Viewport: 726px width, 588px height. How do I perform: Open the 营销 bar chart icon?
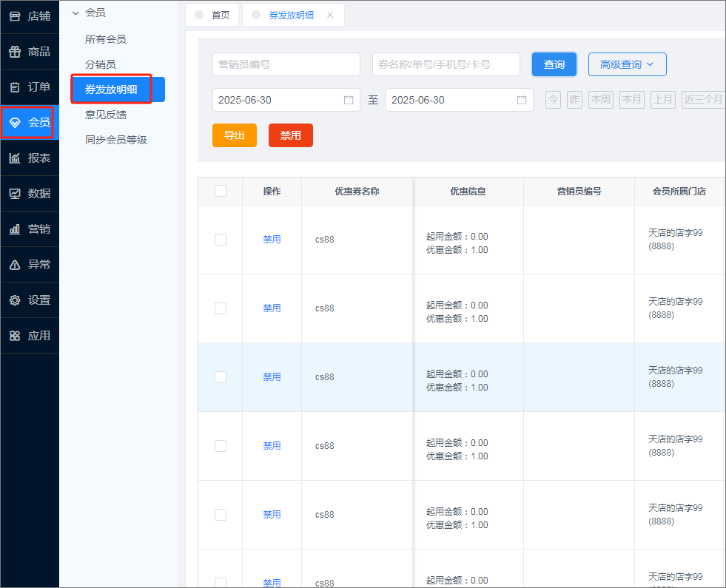(x=15, y=229)
